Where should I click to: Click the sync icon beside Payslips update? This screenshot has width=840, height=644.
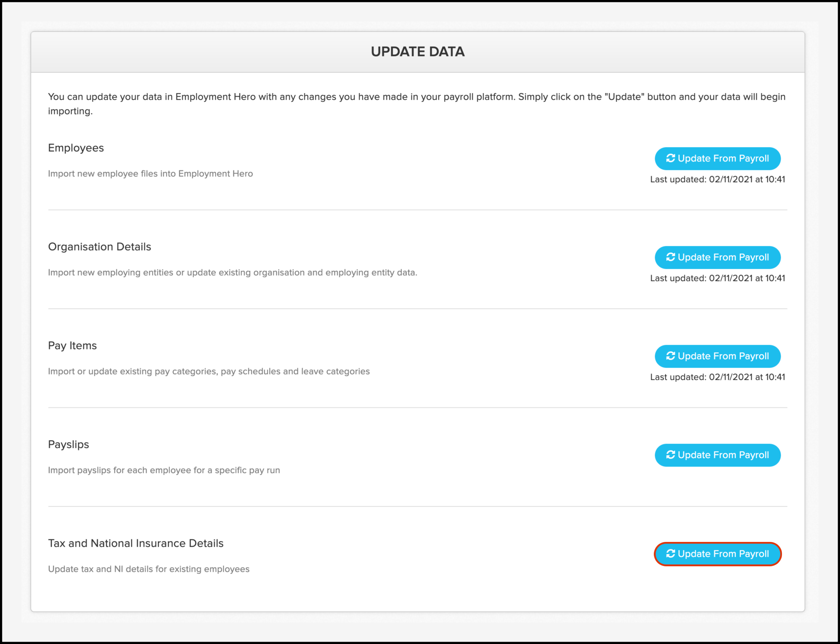(670, 455)
